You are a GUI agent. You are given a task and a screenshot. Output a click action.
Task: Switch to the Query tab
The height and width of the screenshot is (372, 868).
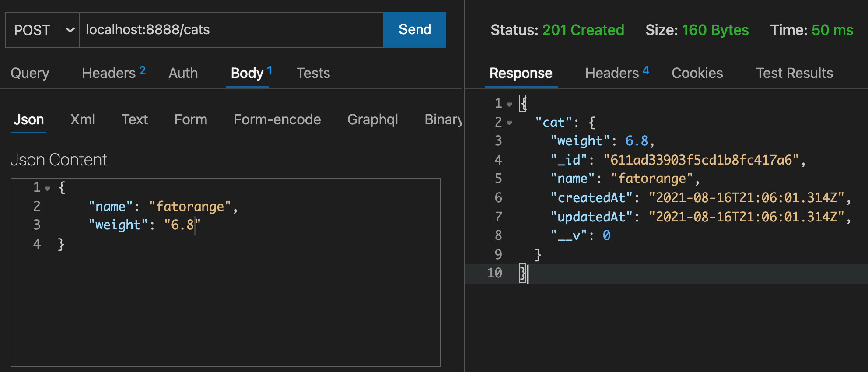(x=30, y=73)
